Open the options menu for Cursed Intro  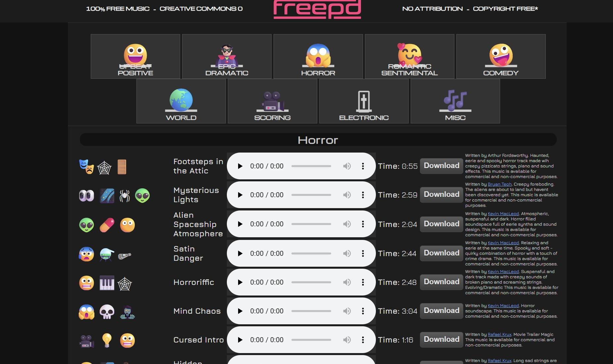click(x=363, y=340)
